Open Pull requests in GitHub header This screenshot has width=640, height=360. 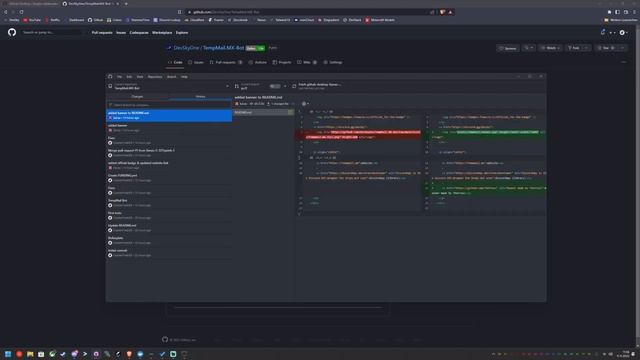pos(102,33)
